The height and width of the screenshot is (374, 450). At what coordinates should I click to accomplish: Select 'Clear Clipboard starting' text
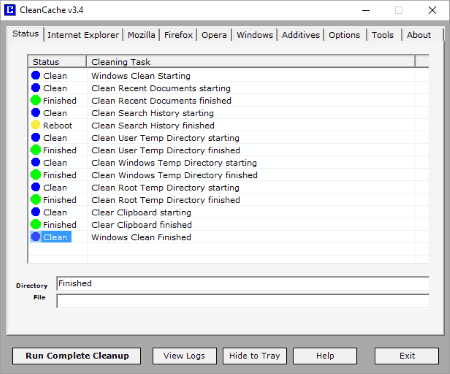pos(141,212)
